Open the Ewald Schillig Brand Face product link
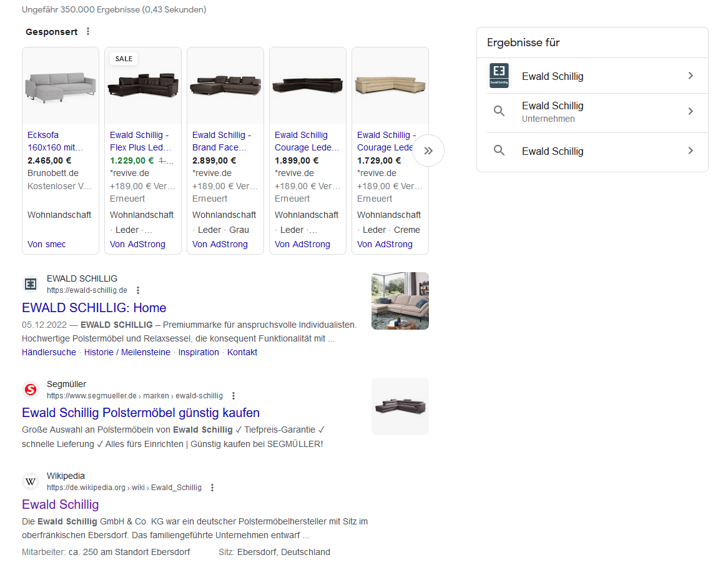The height and width of the screenshot is (575, 728). click(x=222, y=141)
